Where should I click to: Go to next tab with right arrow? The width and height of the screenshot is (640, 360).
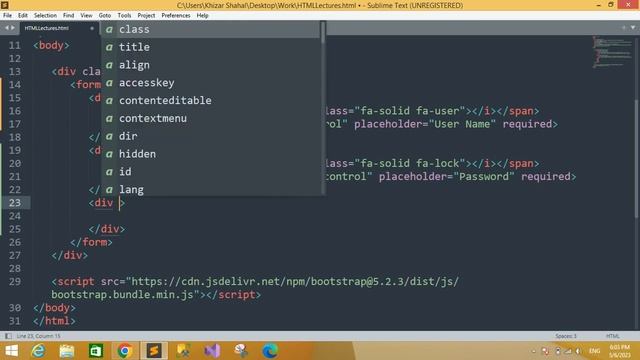[13, 28]
